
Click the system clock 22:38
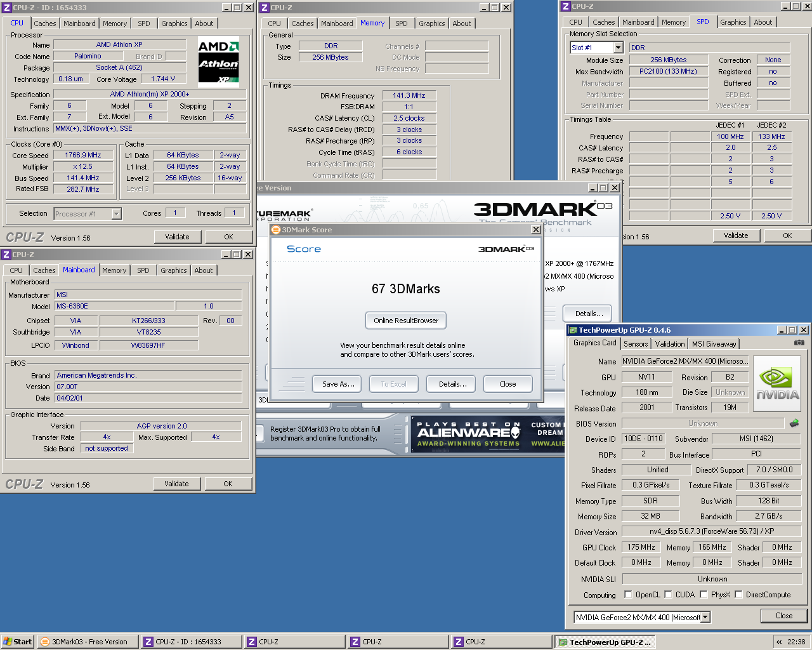(x=796, y=642)
